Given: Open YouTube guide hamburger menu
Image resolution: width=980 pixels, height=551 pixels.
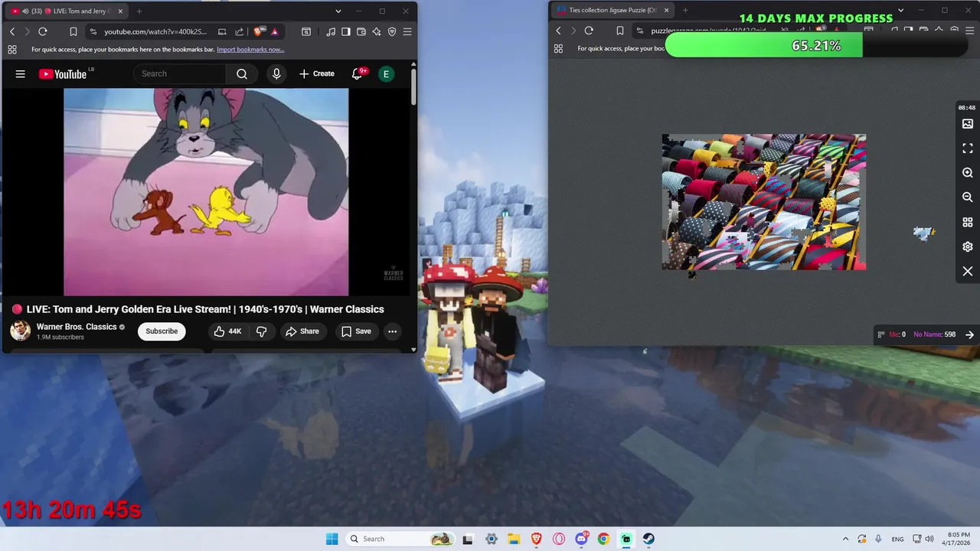Looking at the screenshot, I should point(21,73).
